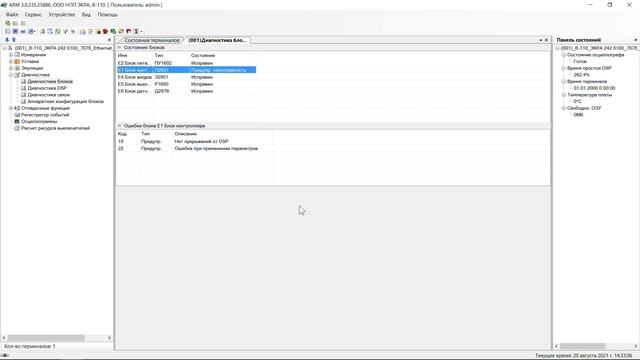Click the sigma icon at the toolbar end
The image size is (640, 360).
pyautogui.click(x=136, y=31)
